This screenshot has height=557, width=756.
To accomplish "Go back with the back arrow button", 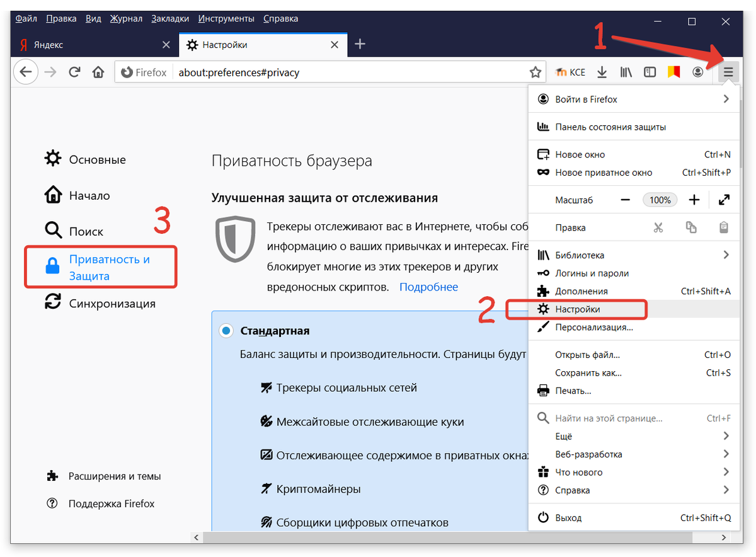I will [x=25, y=72].
